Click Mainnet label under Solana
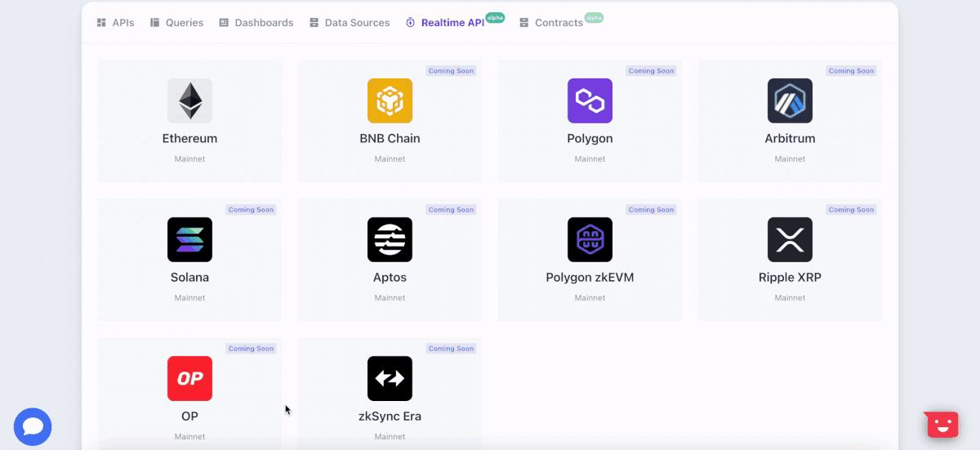Image resolution: width=980 pixels, height=450 pixels. [x=189, y=298]
